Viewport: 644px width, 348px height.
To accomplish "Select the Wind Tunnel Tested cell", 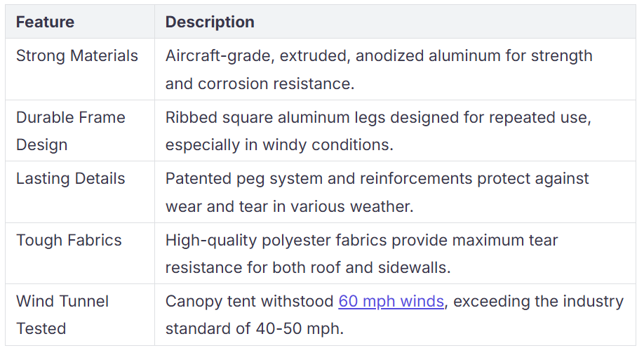I will tap(62, 314).
